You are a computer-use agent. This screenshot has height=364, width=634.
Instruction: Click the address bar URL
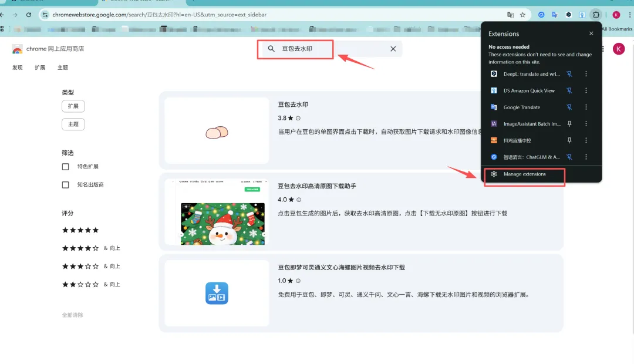[x=159, y=15]
